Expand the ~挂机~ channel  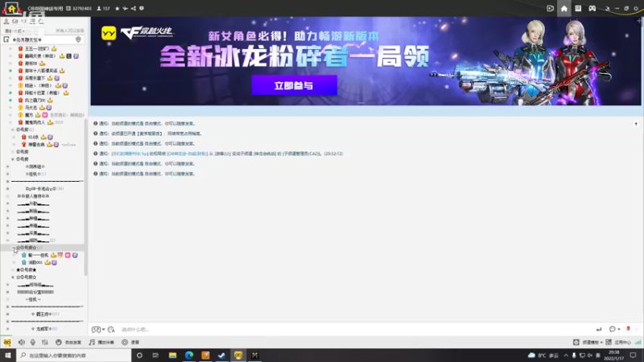click(7, 299)
